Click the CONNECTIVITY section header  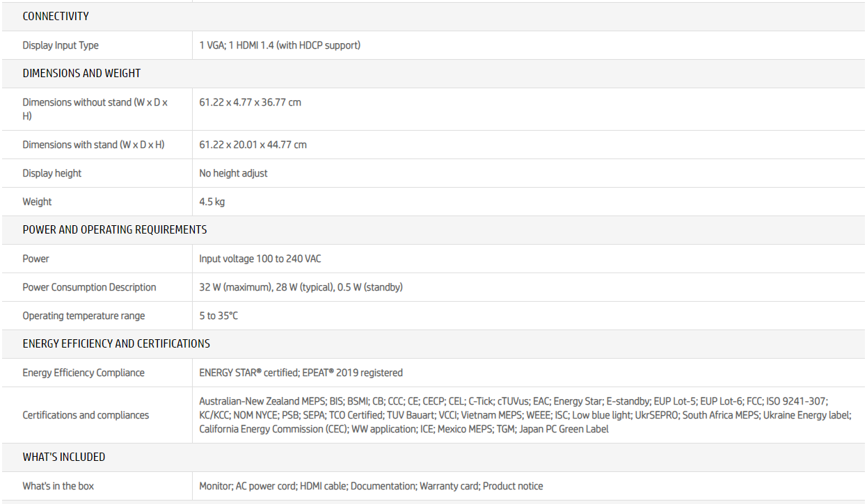pos(56,16)
